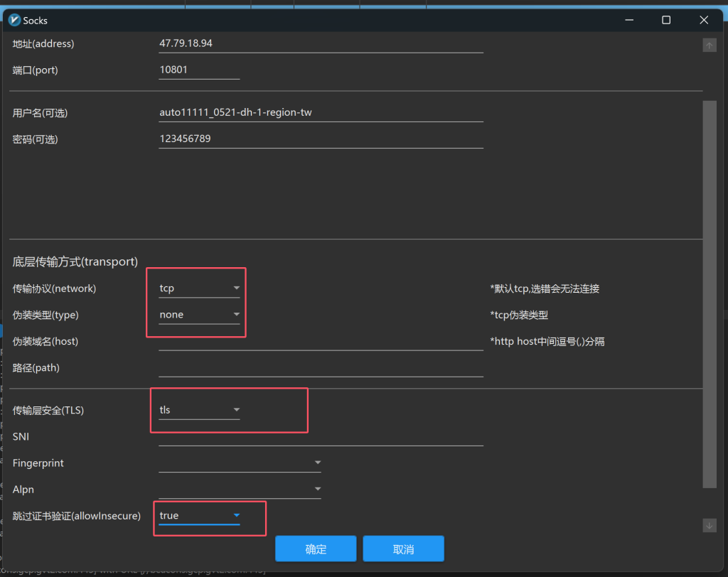Screen dimensions: 728x577
Task: Open the allowInsecure dropdown showing true
Action: pos(199,516)
